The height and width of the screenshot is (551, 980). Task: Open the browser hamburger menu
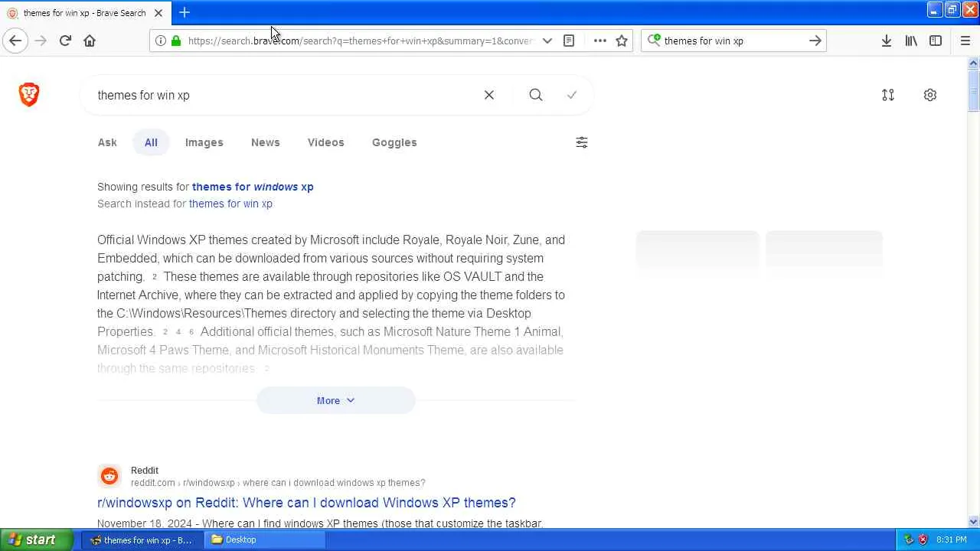coord(965,41)
